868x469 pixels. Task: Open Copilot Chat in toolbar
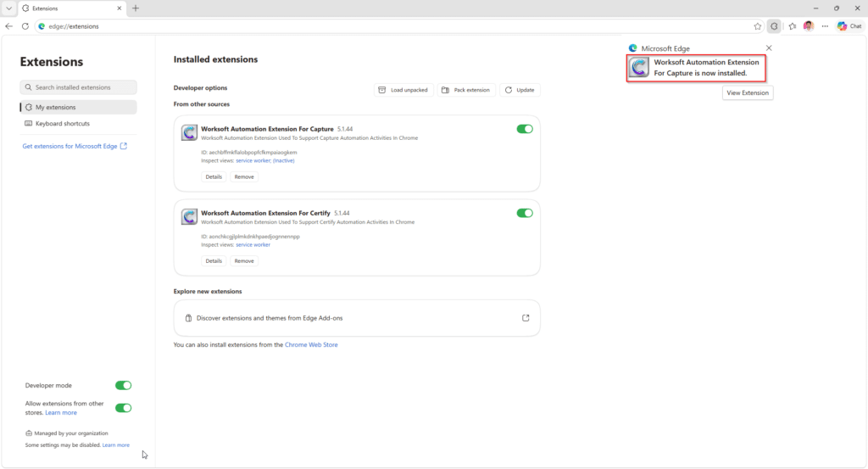coord(849,26)
